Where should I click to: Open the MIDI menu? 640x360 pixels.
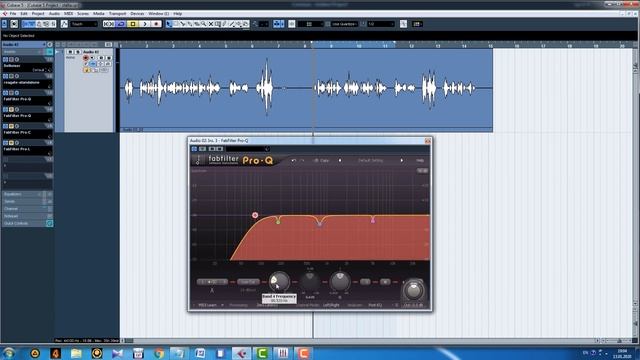click(x=68, y=13)
